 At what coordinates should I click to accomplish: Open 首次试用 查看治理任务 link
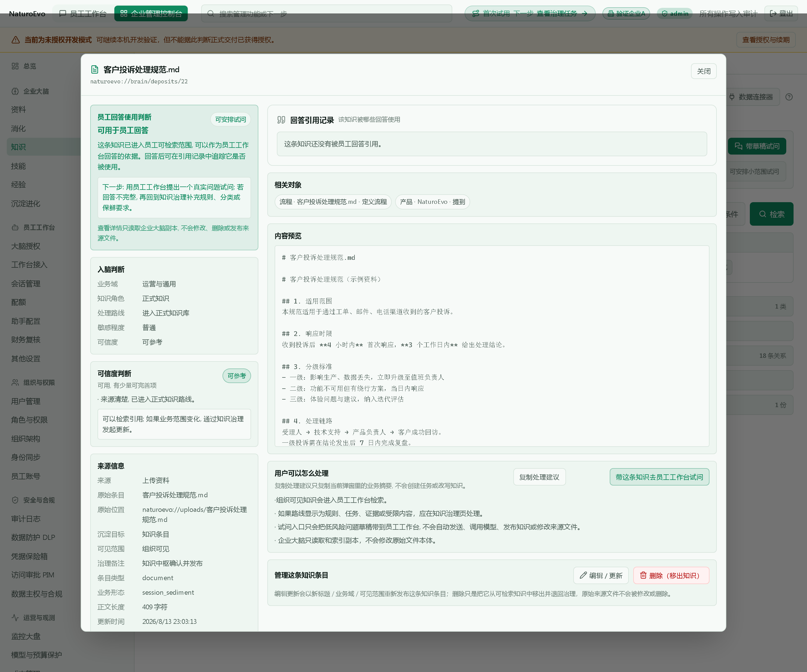pos(530,13)
